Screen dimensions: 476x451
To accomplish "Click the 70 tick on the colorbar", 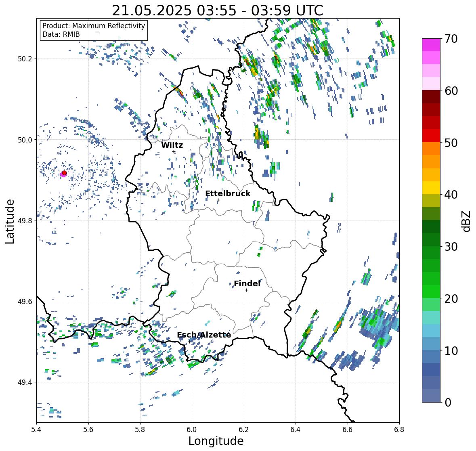I will coord(451,39).
